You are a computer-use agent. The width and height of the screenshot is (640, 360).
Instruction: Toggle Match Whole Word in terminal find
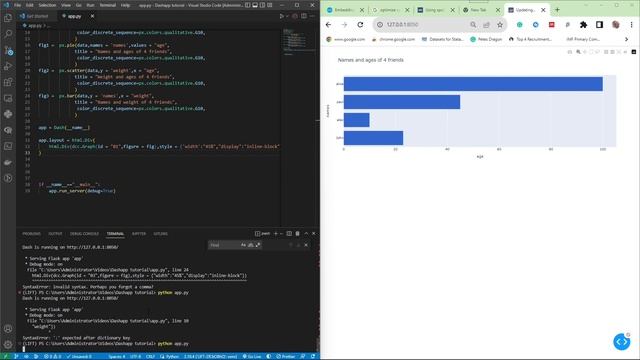251,245
